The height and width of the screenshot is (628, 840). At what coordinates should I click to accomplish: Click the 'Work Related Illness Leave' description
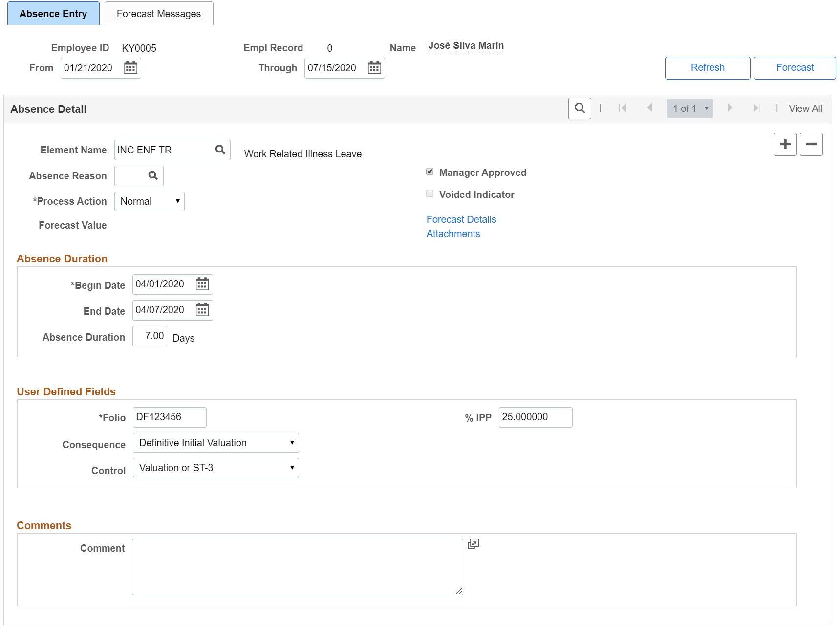tap(303, 154)
